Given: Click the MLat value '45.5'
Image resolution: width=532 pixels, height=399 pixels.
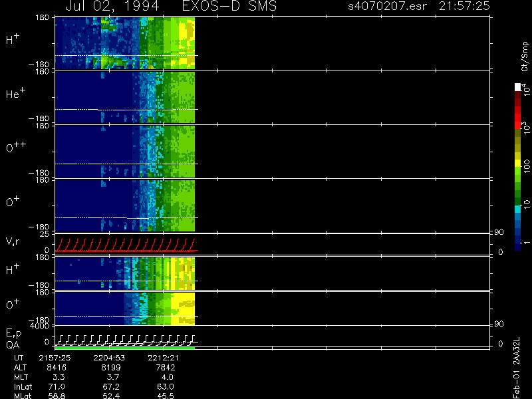Looking at the screenshot, I should tap(165, 396).
